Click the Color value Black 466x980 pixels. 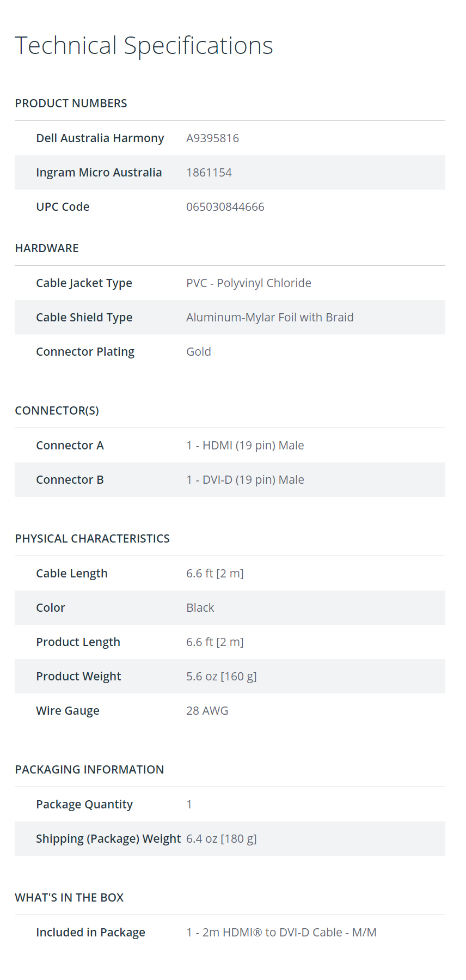(x=200, y=608)
